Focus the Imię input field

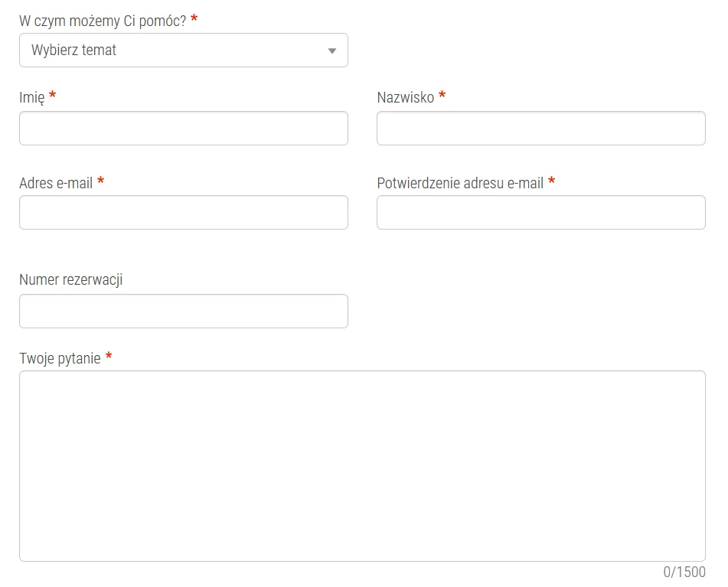[183, 129]
